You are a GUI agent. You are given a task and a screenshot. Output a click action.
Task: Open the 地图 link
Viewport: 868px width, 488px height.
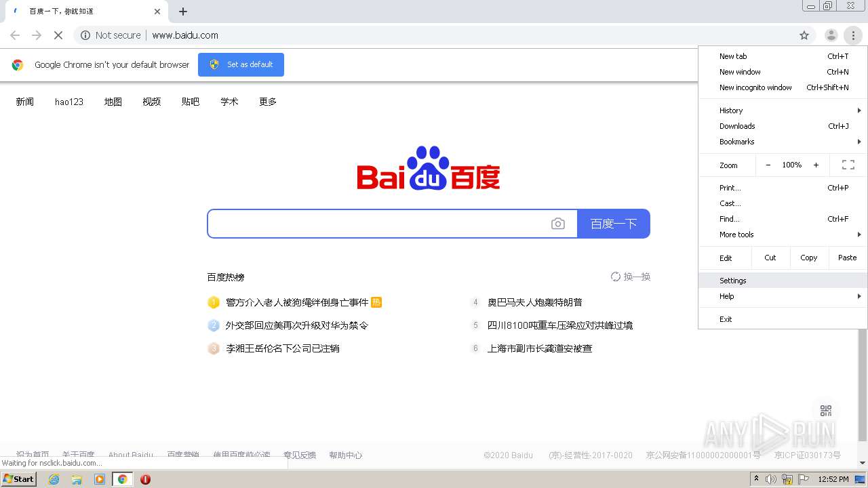click(113, 102)
